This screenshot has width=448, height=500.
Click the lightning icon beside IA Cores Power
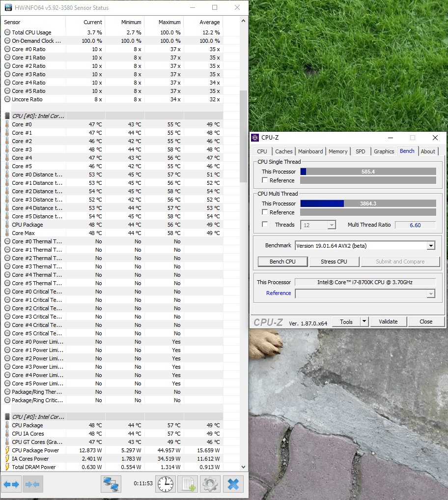pyautogui.click(x=7, y=458)
